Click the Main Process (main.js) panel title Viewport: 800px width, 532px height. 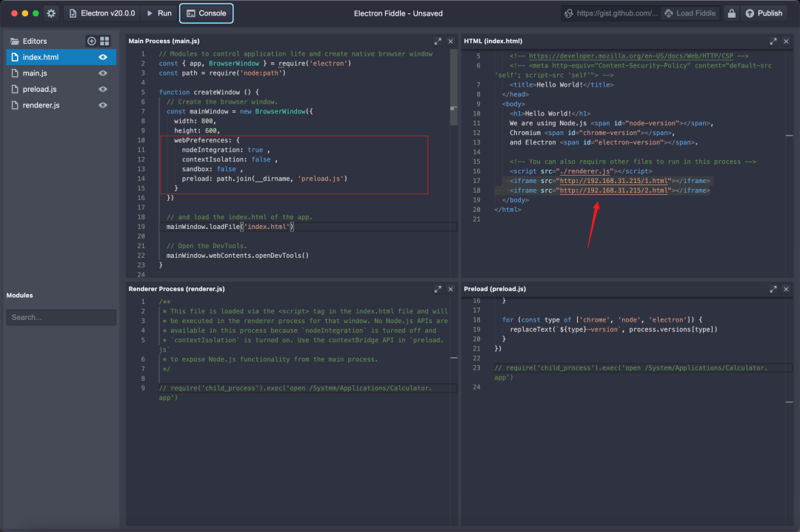point(164,41)
